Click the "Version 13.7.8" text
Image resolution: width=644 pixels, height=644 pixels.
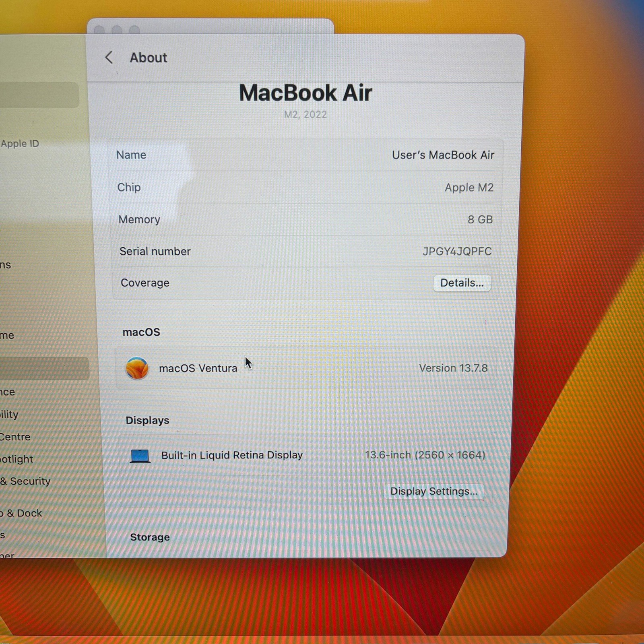[x=453, y=368]
